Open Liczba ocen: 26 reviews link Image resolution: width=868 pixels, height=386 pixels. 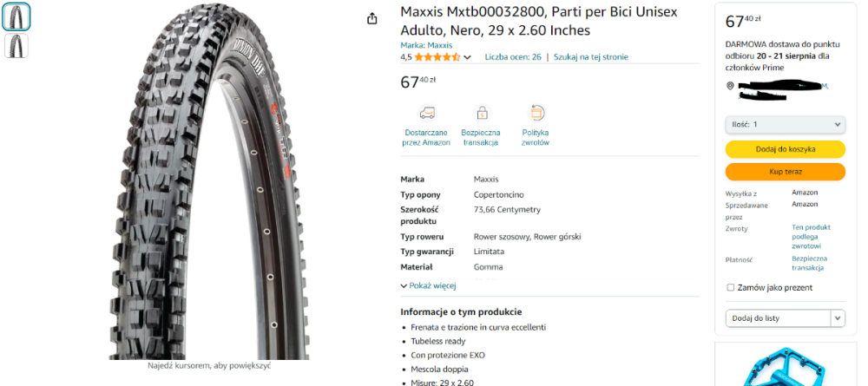click(x=513, y=57)
